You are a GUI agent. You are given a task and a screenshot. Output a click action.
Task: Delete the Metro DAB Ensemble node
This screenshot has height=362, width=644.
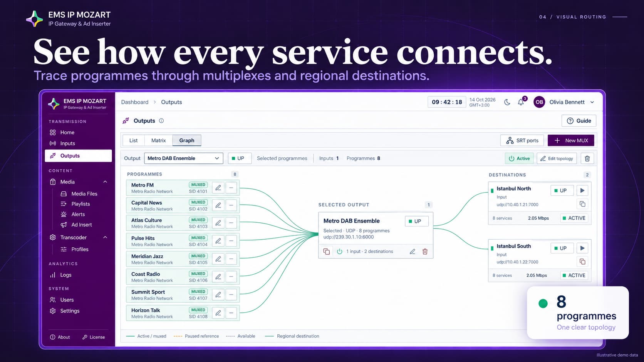click(425, 252)
